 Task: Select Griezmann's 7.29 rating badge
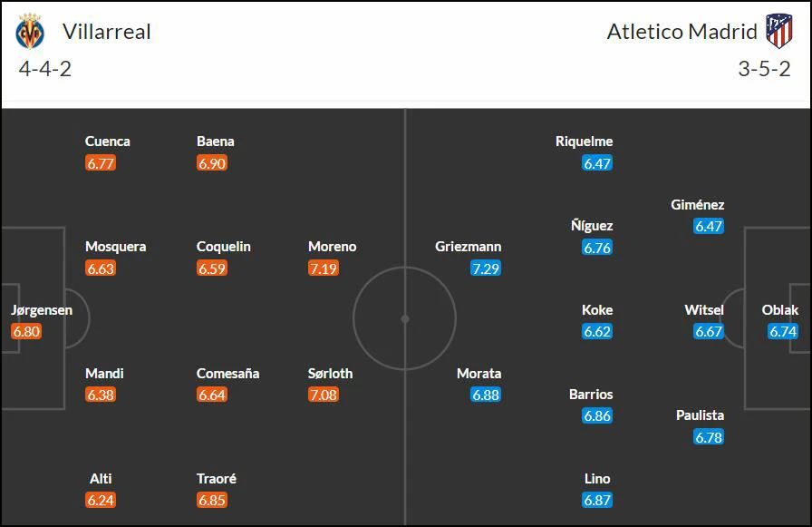click(x=486, y=268)
